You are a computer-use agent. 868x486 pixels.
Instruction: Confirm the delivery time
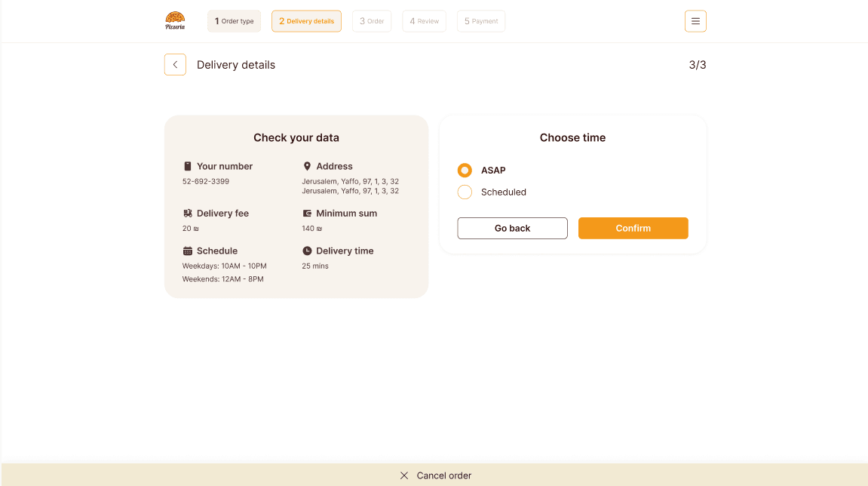click(633, 229)
